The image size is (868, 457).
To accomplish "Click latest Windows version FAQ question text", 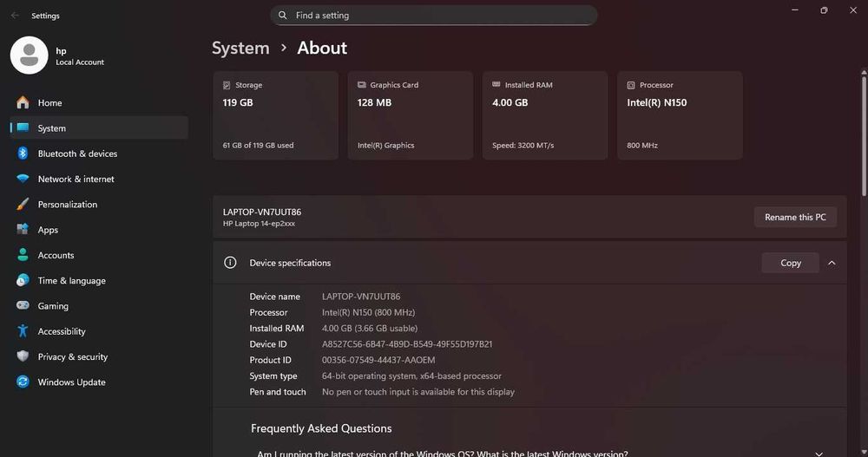I will (x=443, y=454).
